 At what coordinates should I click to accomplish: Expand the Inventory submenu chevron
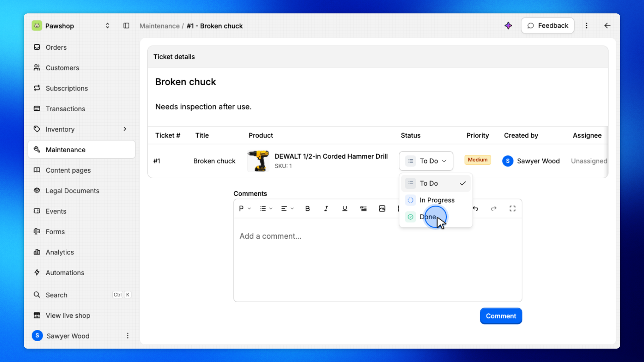[125, 129]
